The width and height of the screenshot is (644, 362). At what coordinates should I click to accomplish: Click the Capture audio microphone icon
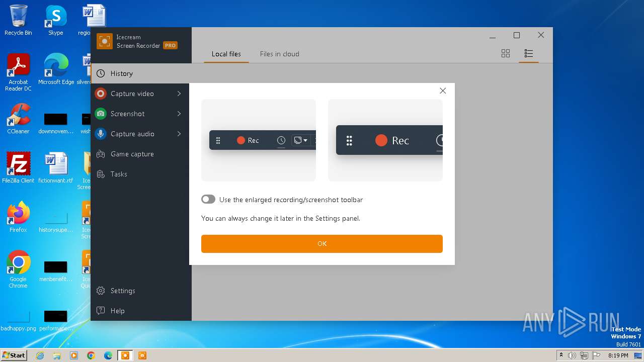[101, 134]
